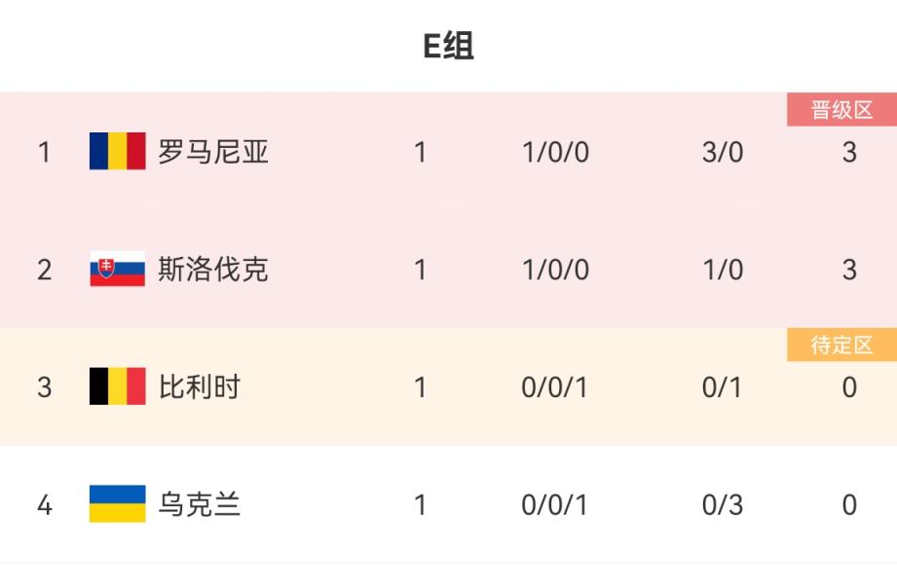Click Slovakia's 1/0 goals record
897x588 pixels.
coord(722,270)
